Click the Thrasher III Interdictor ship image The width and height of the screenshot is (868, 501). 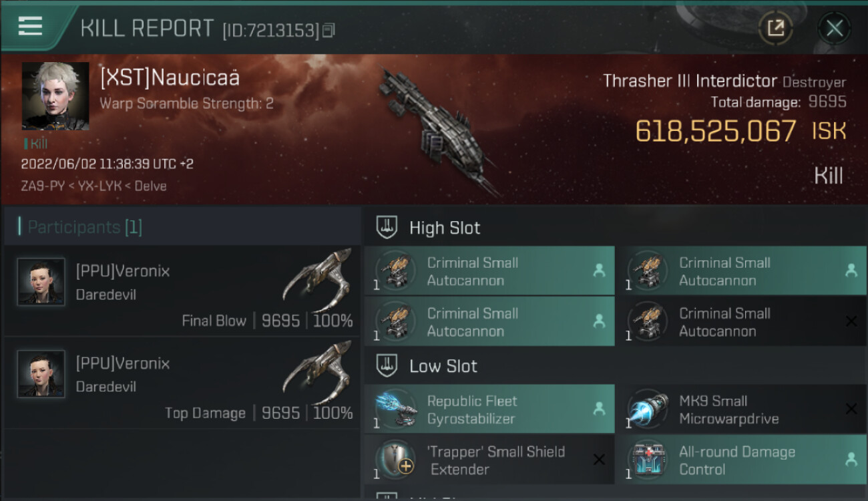(x=437, y=128)
